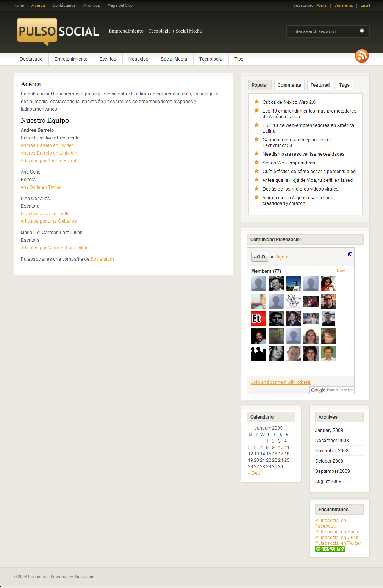Screen dimensions: 383x588
Task: Open the Contáctanos page
Action: tap(64, 5)
